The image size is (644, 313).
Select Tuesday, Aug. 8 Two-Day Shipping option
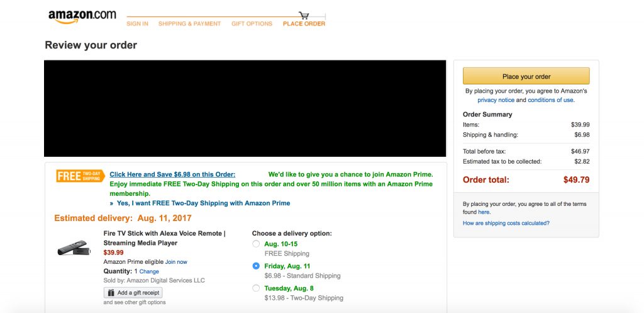point(255,288)
